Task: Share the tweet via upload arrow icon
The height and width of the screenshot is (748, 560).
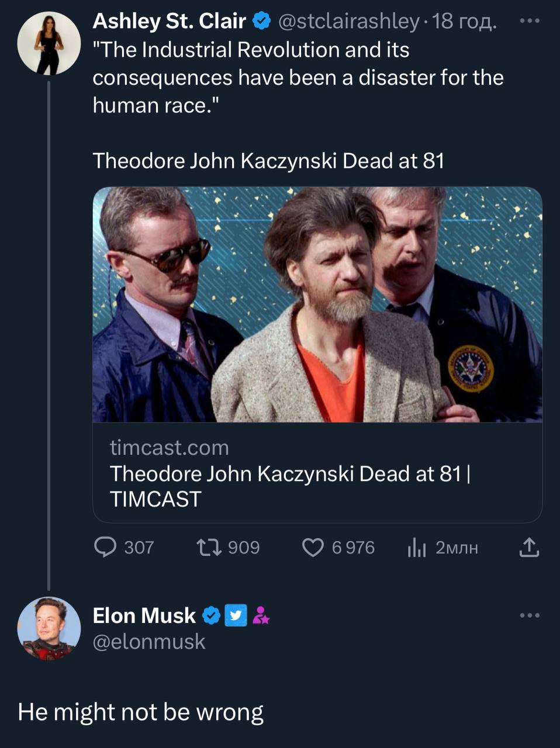Action: tap(528, 548)
